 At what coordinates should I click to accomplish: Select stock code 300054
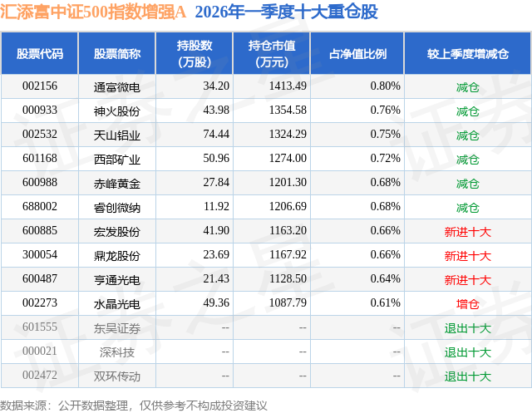click(x=40, y=254)
